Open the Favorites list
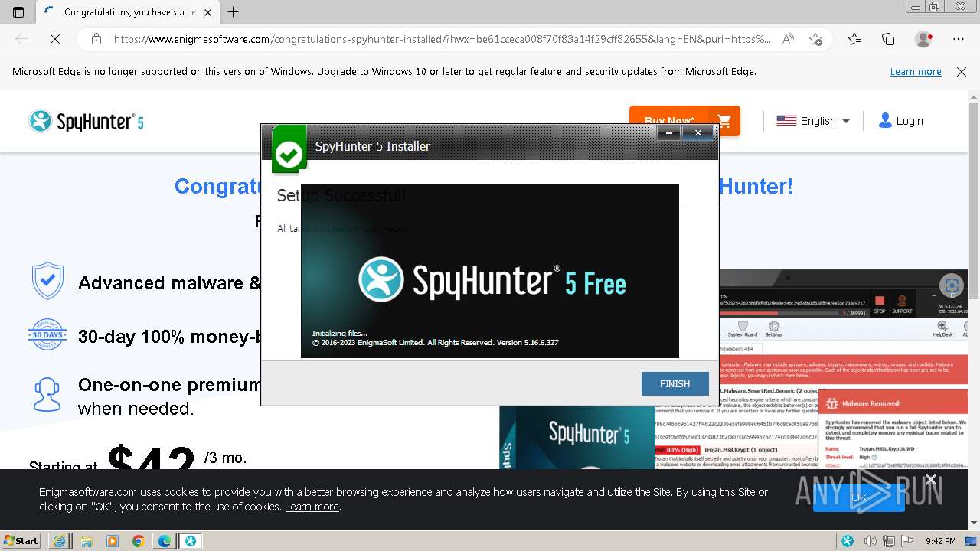The width and height of the screenshot is (980, 551). coord(854,39)
